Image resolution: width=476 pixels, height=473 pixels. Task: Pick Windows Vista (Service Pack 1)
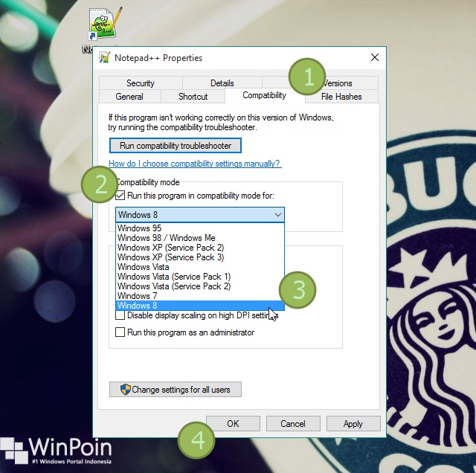[200, 277]
